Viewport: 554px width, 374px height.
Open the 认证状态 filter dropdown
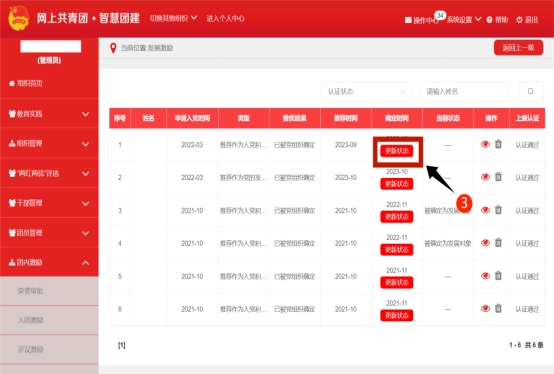pyautogui.click(x=366, y=91)
